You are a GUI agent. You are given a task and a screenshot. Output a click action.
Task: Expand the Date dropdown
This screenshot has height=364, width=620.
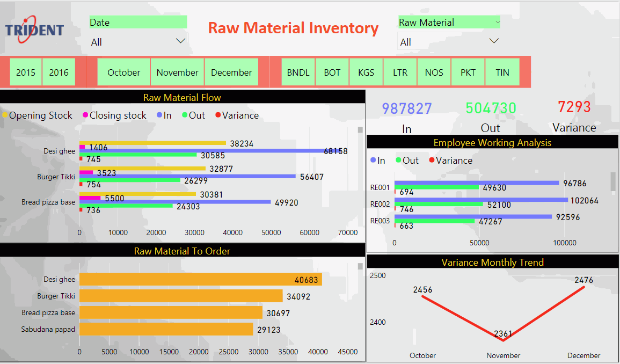(180, 41)
